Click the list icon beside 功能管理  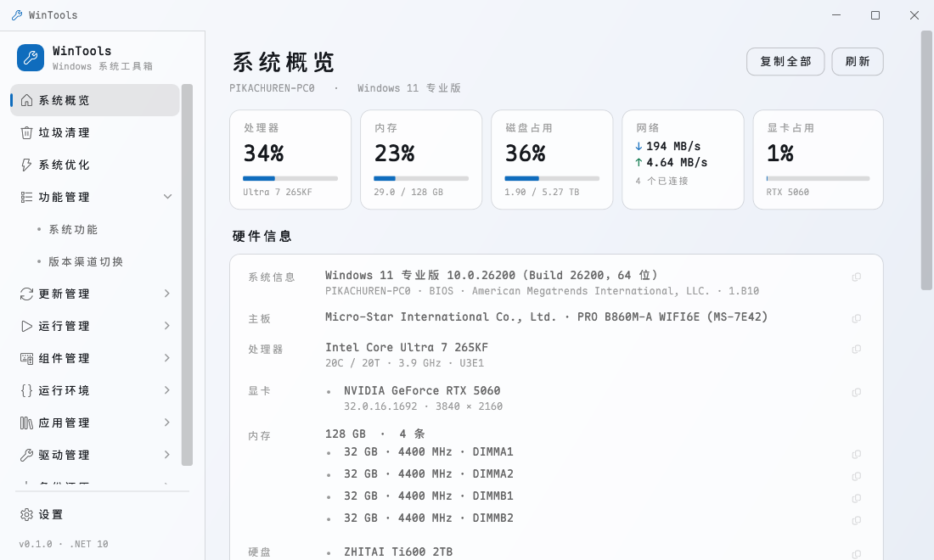27,196
